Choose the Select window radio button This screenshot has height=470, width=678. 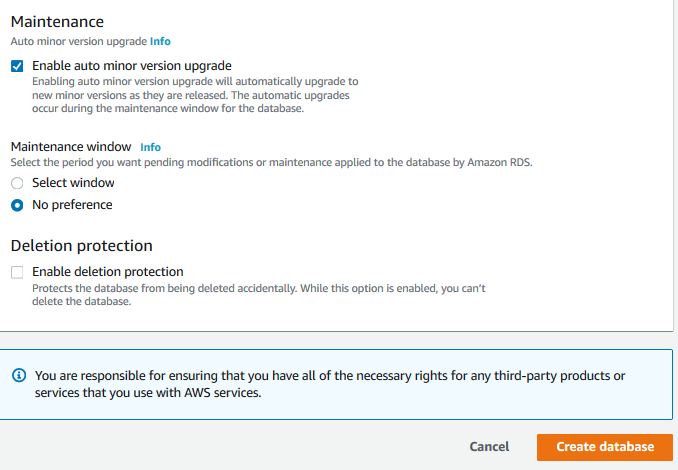click(17, 183)
